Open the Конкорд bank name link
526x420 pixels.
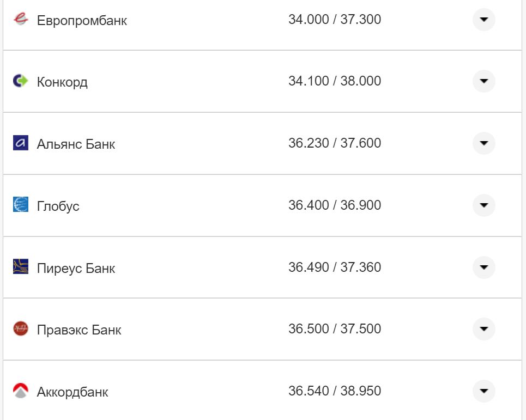point(62,82)
